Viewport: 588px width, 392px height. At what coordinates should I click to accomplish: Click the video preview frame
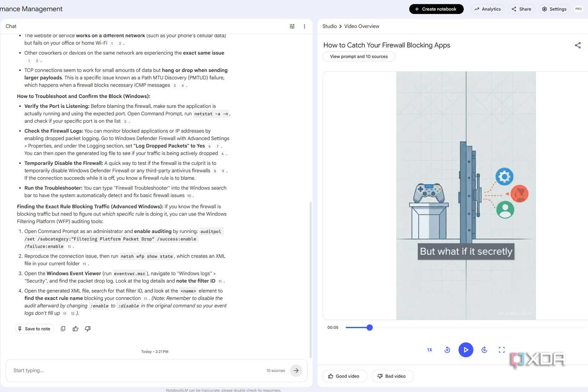click(x=466, y=196)
